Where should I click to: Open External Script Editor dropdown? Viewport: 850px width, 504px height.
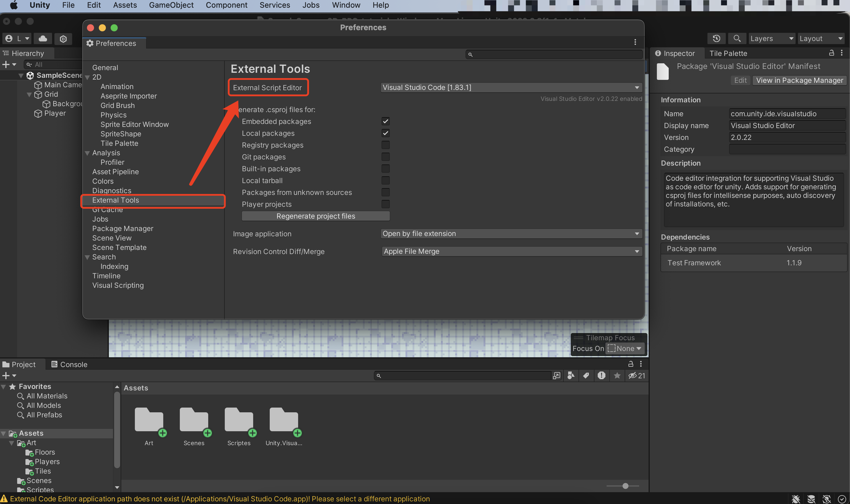pyautogui.click(x=511, y=88)
